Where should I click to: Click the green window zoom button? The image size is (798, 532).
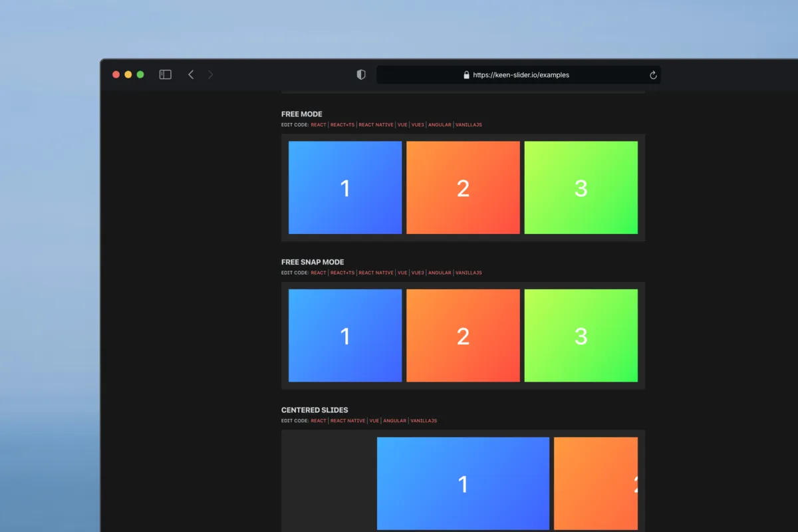click(x=140, y=74)
